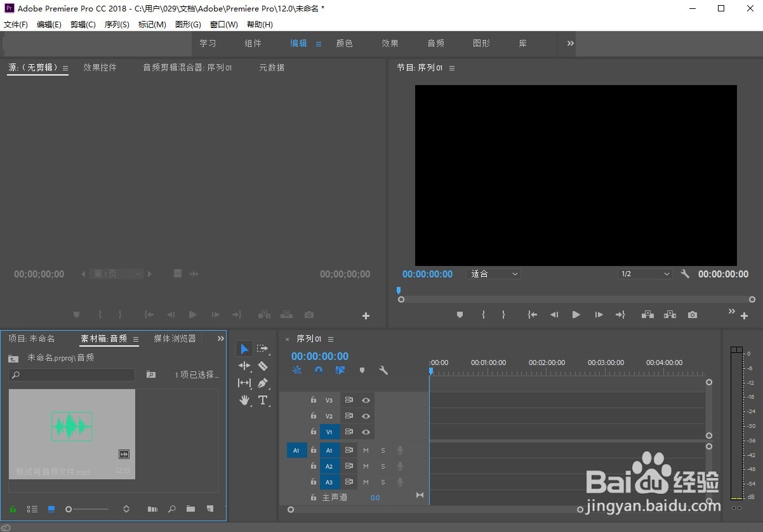Toggle A1 source patching button
Image resolution: width=763 pixels, height=532 pixels.
296,450
